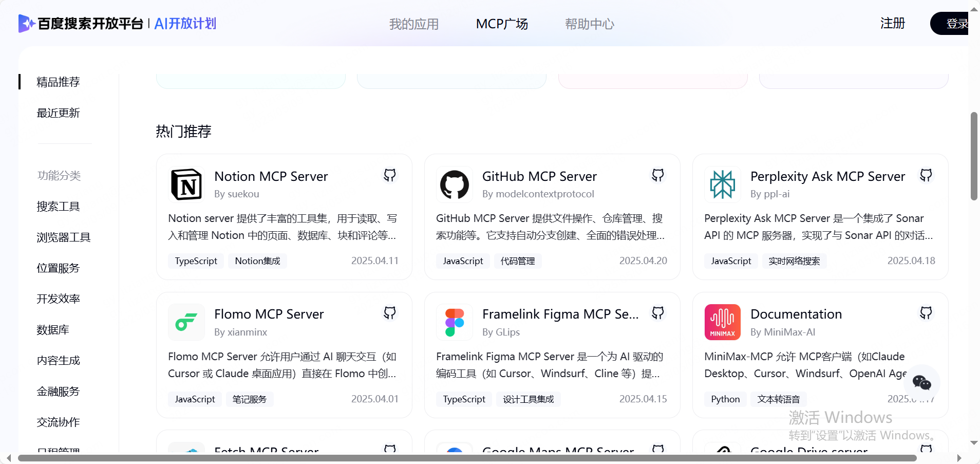Open GitHub icon on Documentation MiniMax card
The width and height of the screenshot is (980, 464).
tap(926, 313)
